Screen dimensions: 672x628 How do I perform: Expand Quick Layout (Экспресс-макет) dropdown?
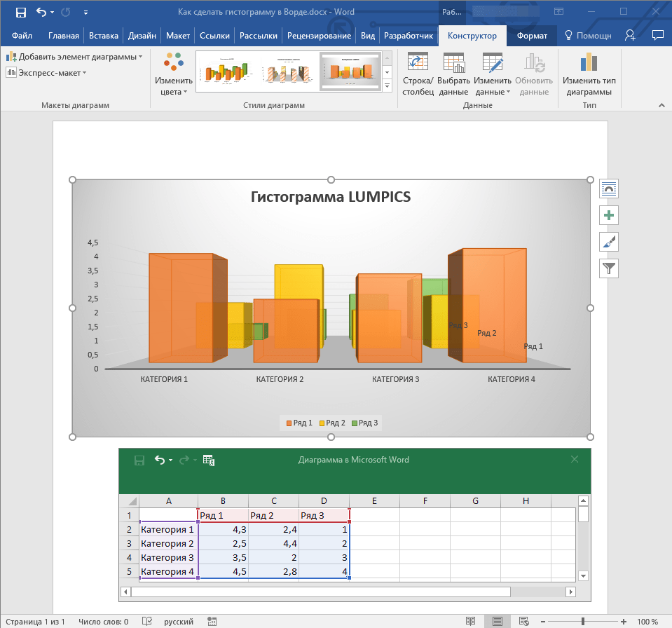pyautogui.click(x=46, y=72)
